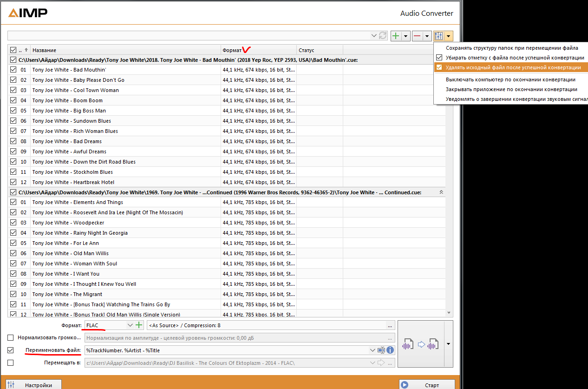The height and width of the screenshot is (389, 588).
Task: Select row Tony Joe White - Old Man Willis
Action: point(226,253)
